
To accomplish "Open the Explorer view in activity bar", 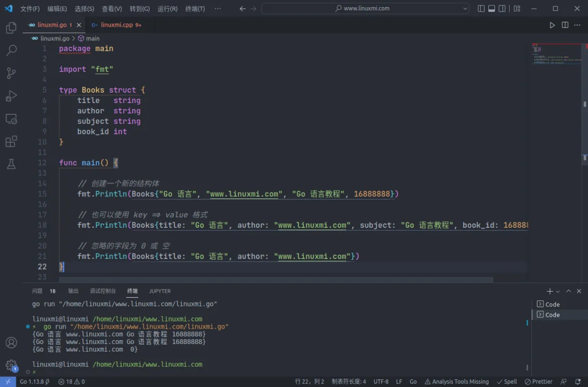I will (x=11, y=27).
